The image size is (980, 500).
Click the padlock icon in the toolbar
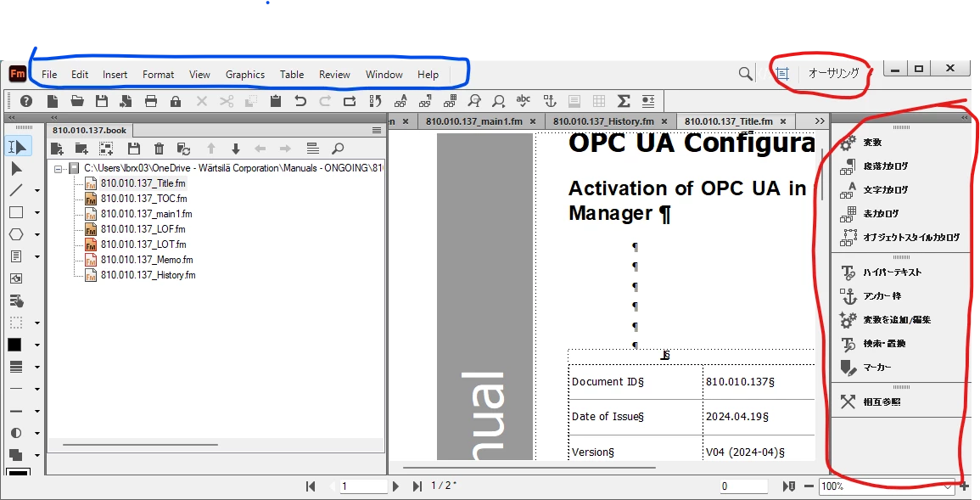tap(176, 101)
